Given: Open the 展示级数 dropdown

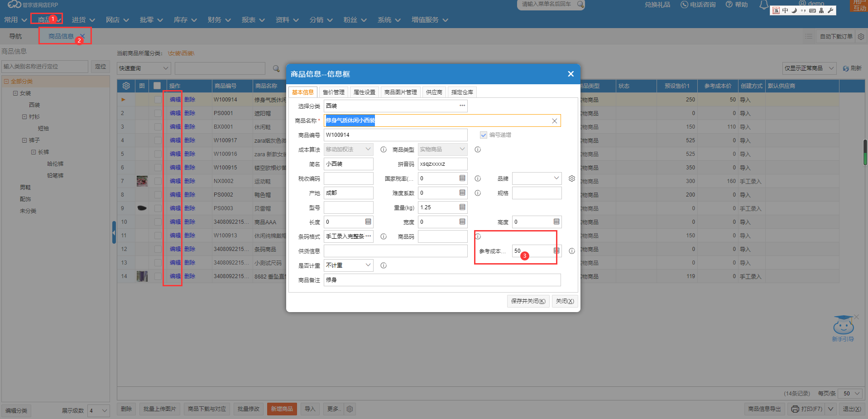Looking at the screenshot, I should (x=99, y=411).
